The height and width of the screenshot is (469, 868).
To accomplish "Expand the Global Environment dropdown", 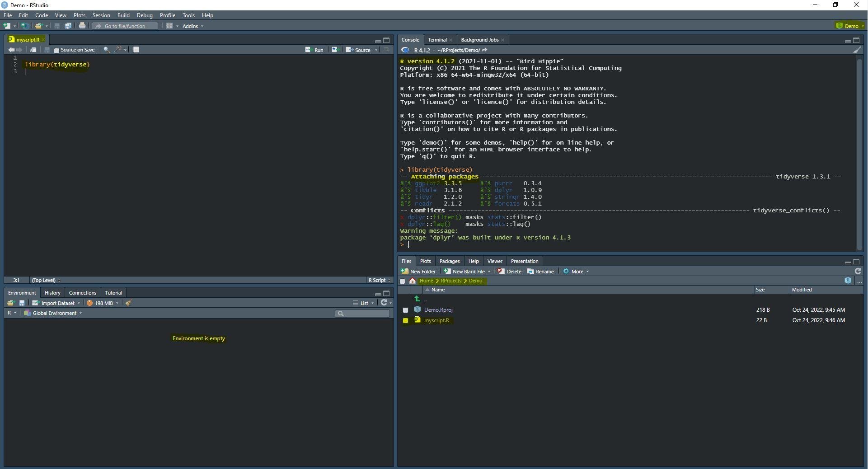I will (53, 313).
